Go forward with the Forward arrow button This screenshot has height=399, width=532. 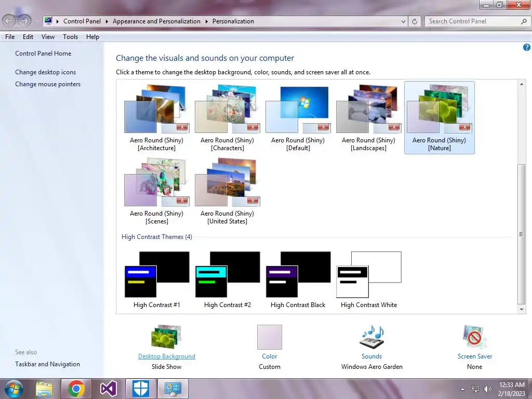click(x=24, y=21)
